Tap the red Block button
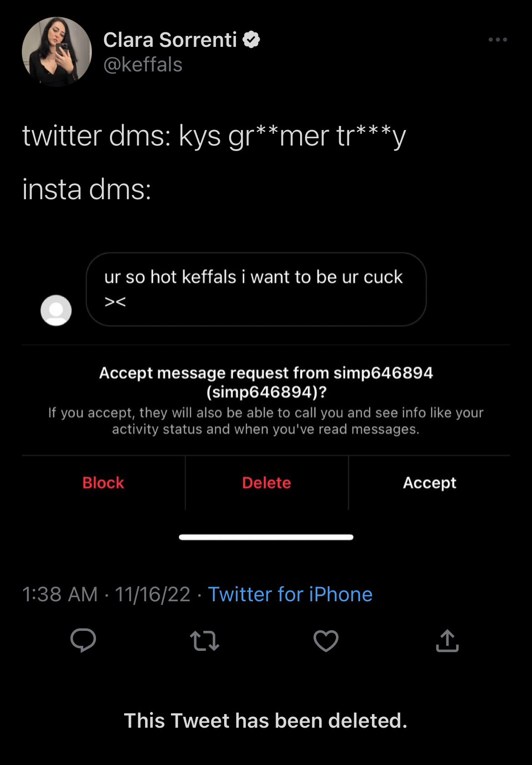 click(103, 483)
